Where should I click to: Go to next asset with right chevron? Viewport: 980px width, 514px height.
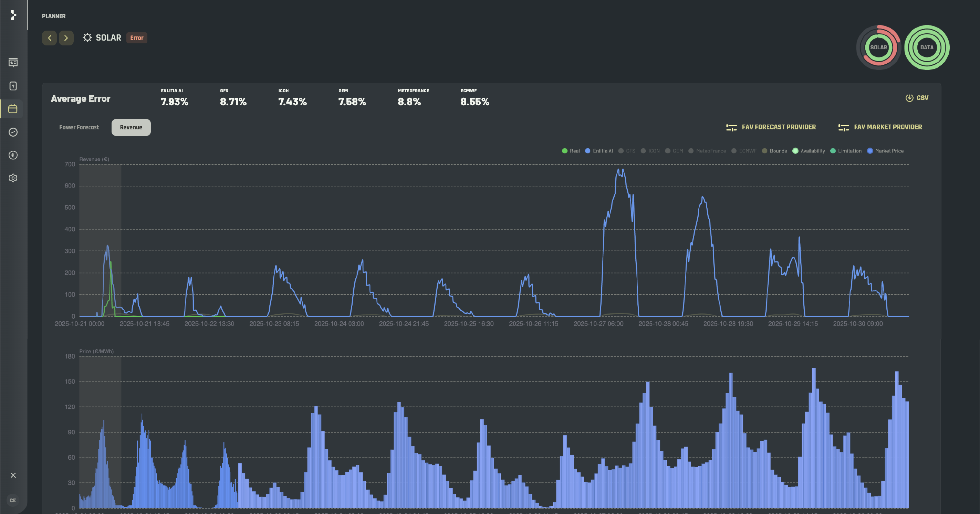click(66, 38)
